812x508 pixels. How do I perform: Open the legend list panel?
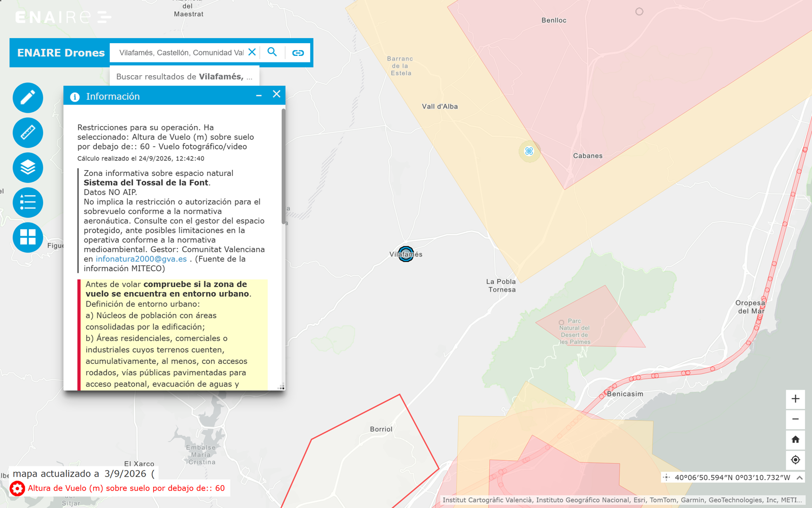coord(28,203)
